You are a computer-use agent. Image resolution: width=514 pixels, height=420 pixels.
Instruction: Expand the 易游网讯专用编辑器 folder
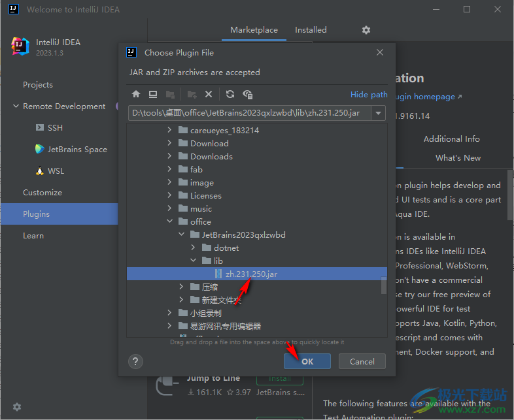pos(169,326)
